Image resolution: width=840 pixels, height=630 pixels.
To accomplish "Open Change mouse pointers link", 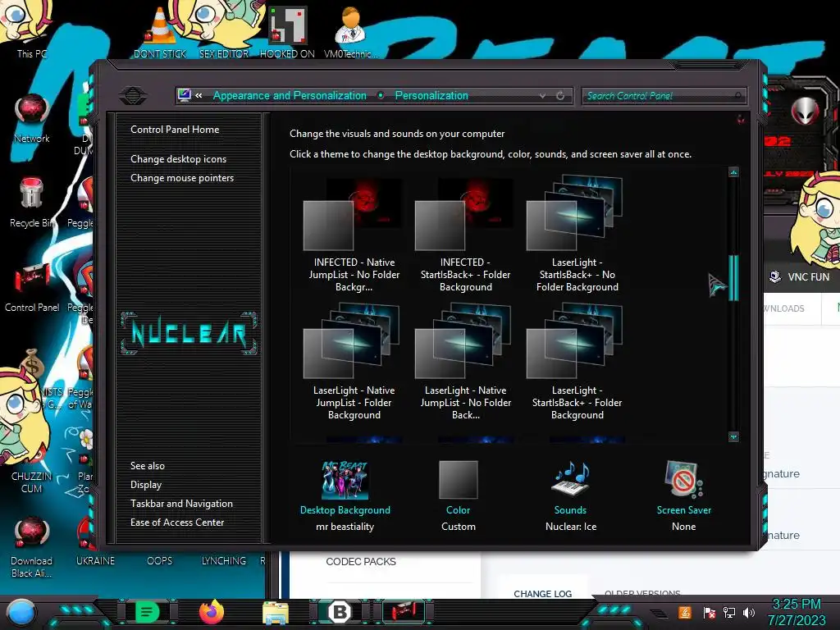I will (x=182, y=178).
